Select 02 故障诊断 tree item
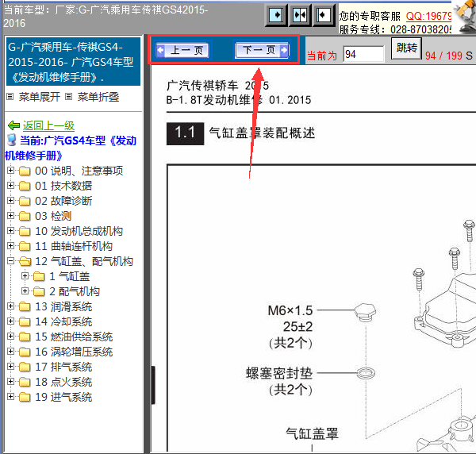This screenshot has height=454, width=476. [63, 201]
